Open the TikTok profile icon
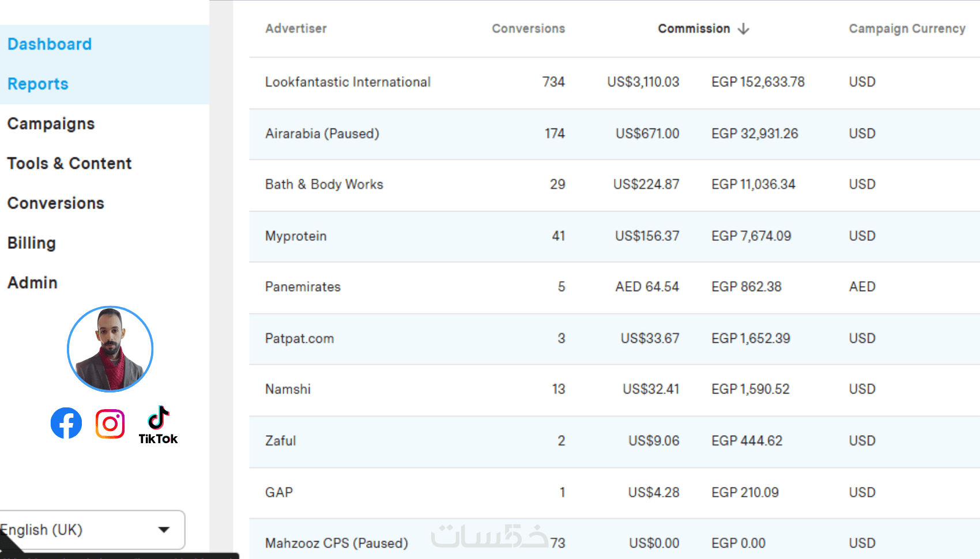The height and width of the screenshot is (559, 980). tap(158, 425)
